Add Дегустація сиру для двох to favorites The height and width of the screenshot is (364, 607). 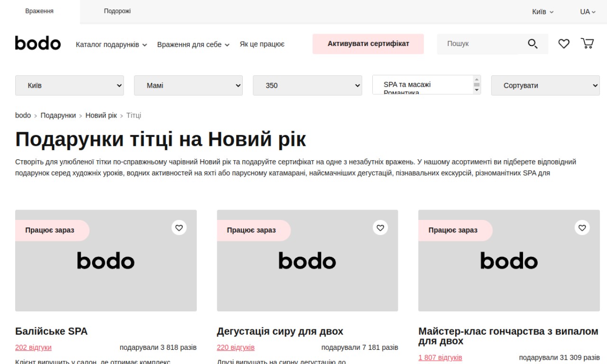pos(380,227)
